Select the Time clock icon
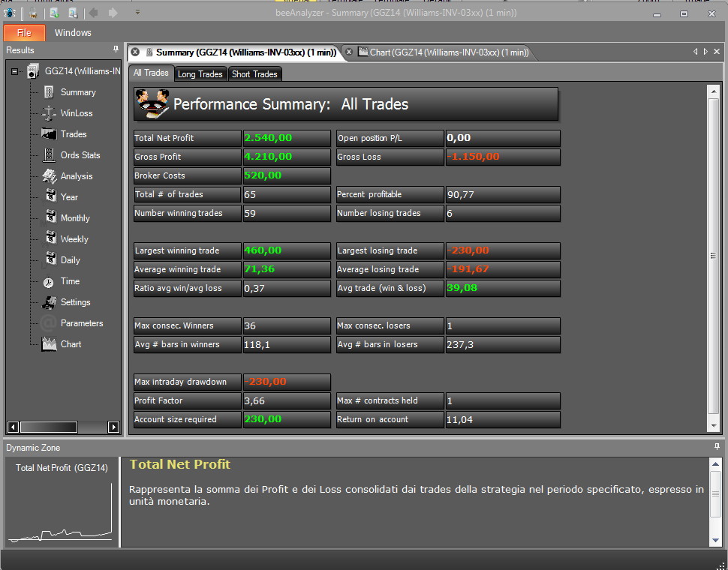 pos(48,283)
